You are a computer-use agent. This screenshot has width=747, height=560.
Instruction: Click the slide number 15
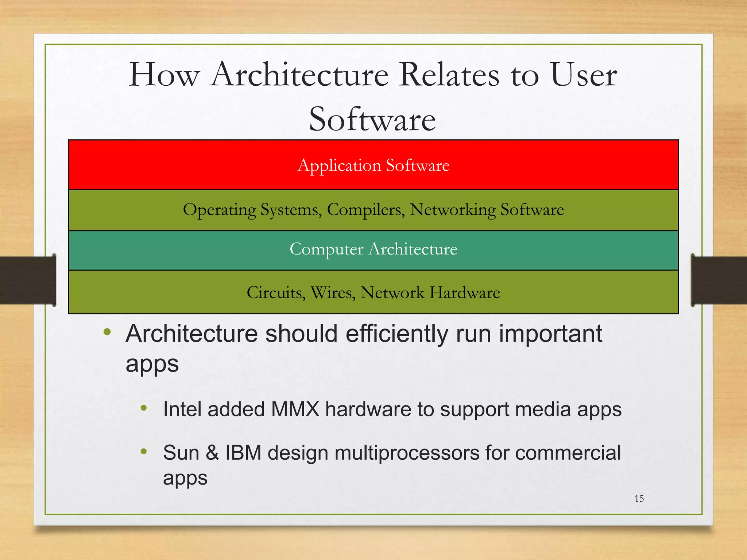pos(639,498)
